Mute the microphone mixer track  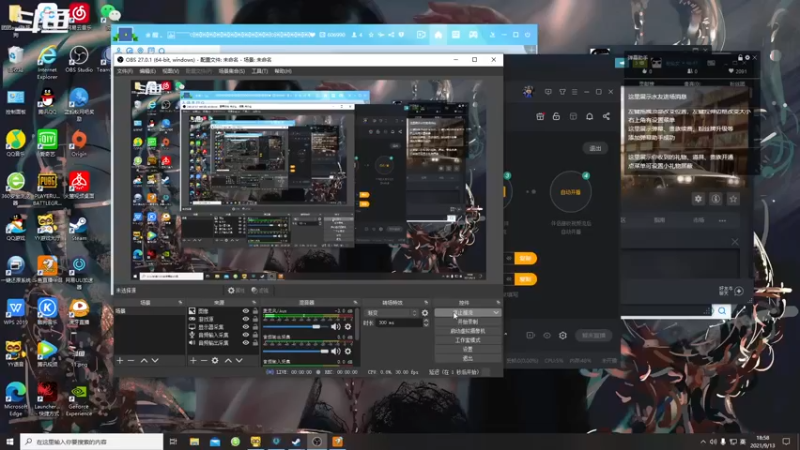[x=335, y=327]
